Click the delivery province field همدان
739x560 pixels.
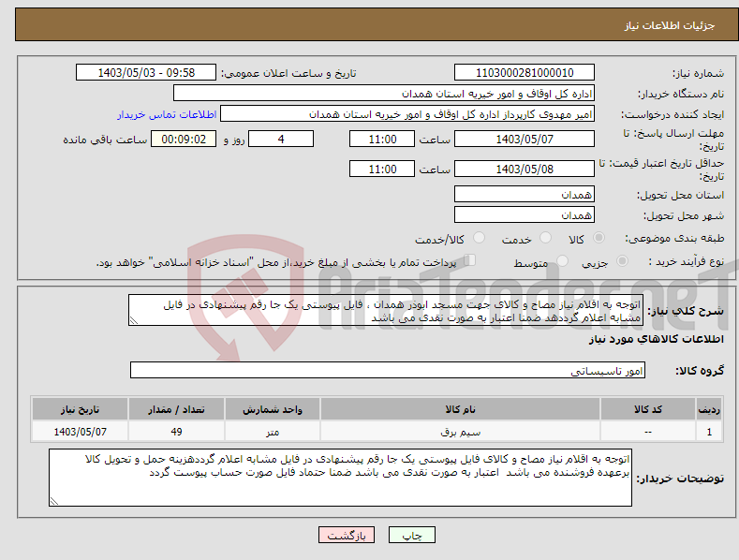click(x=525, y=194)
